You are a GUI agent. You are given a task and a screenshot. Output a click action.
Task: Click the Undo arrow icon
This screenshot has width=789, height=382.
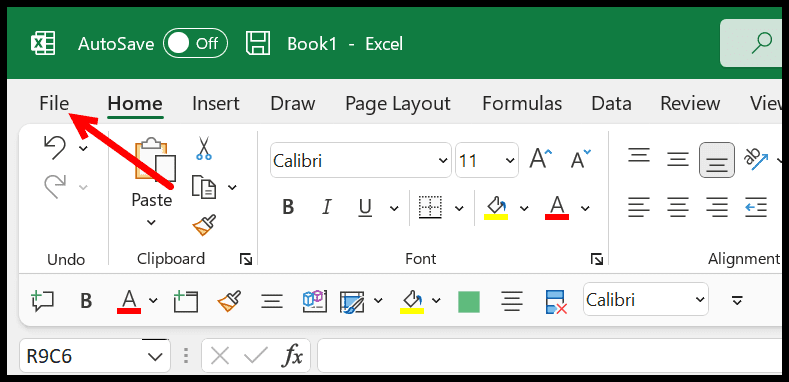55,148
